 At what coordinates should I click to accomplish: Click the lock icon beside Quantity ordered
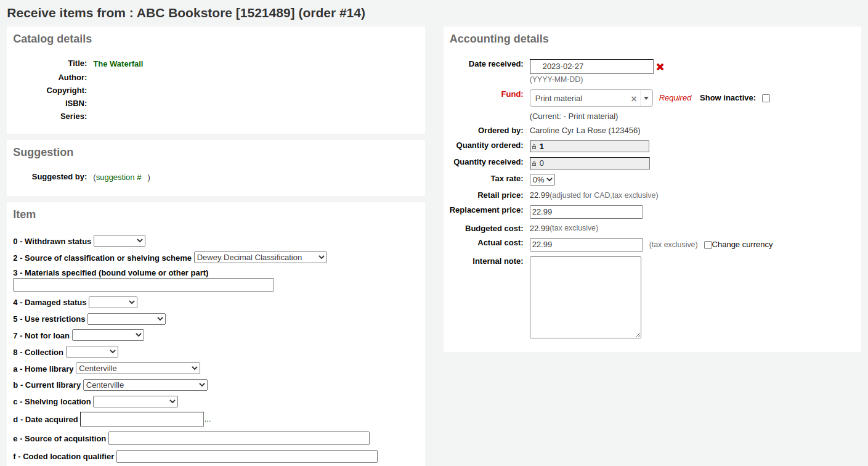point(534,146)
